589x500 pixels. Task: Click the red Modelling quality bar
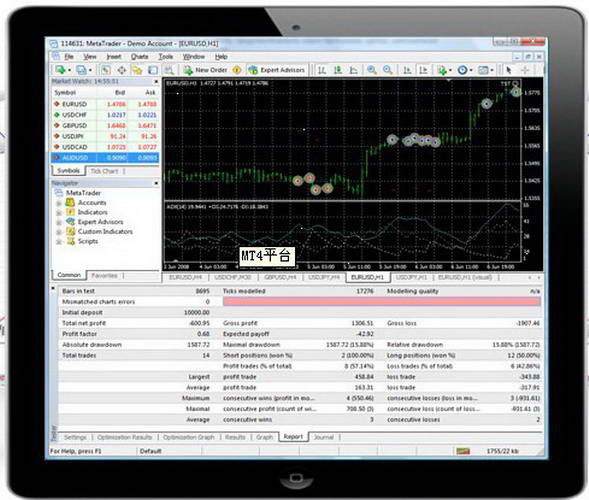382,301
